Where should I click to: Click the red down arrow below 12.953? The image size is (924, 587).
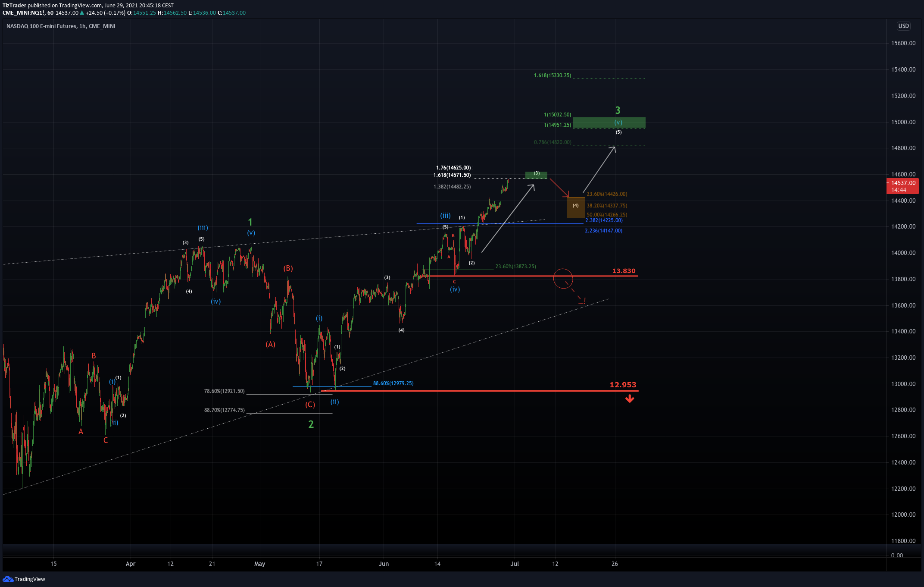click(630, 399)
